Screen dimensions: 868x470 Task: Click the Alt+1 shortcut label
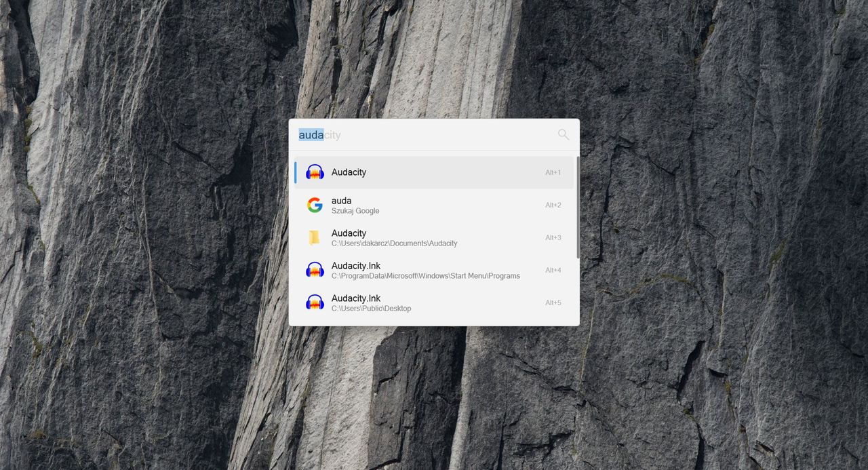coord(553,172)
